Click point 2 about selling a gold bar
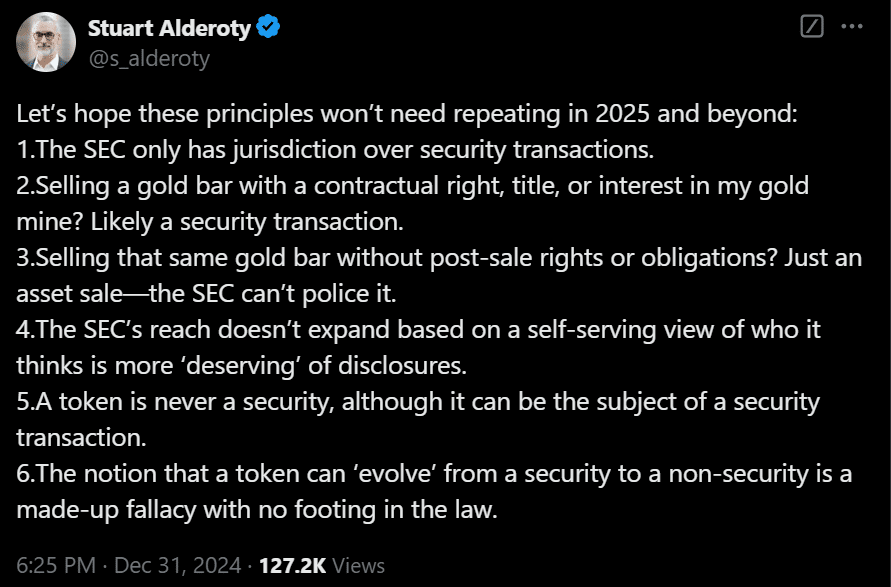Image resolution: width=891 pixels, height=587 pixels. 413,186
